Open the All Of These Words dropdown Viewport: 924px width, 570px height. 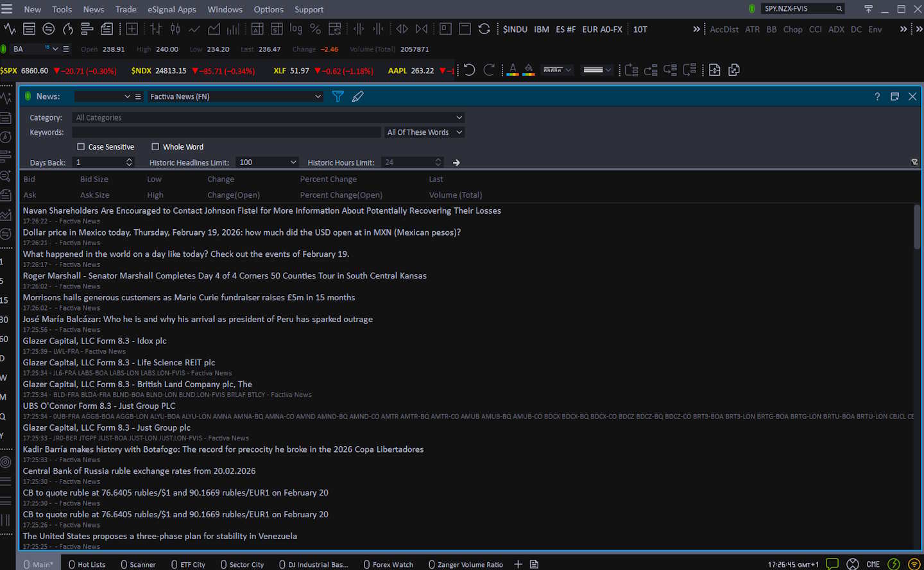click(424, 132)
